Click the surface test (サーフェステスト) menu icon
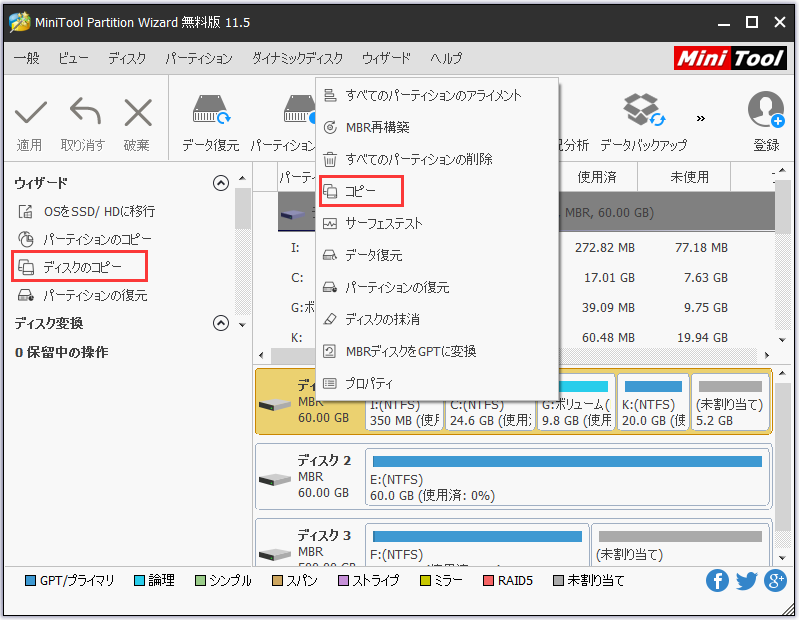This screenshot has height=620, width=799. [x=330, y=223]
